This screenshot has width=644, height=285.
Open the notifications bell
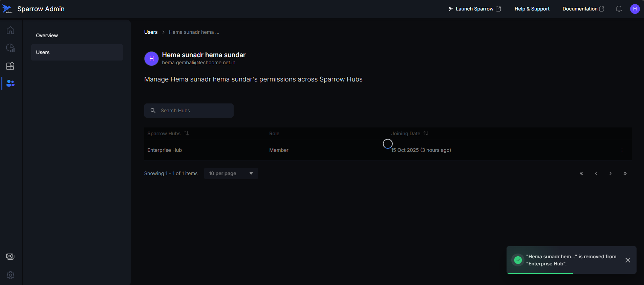click(x=619, y=9)
